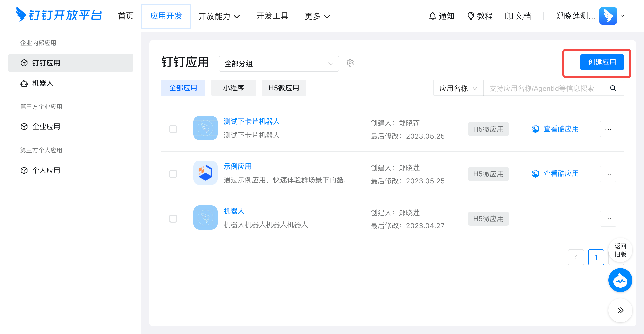Click the user avatar icon
This screenshot has height=334, width=644.
coord(608,16)
